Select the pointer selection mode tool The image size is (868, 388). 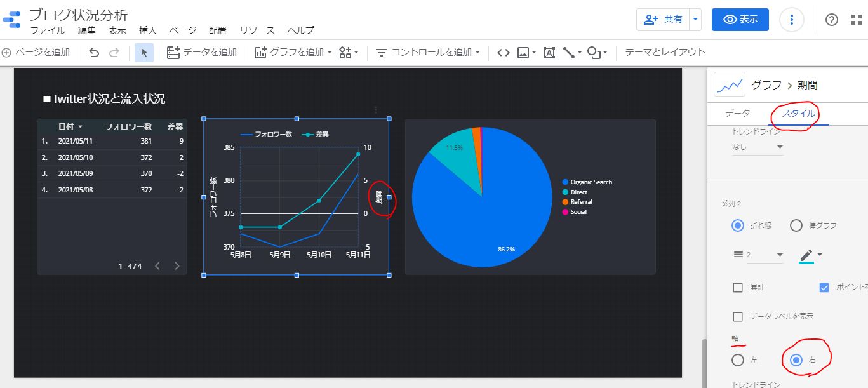tap(144, 53)
